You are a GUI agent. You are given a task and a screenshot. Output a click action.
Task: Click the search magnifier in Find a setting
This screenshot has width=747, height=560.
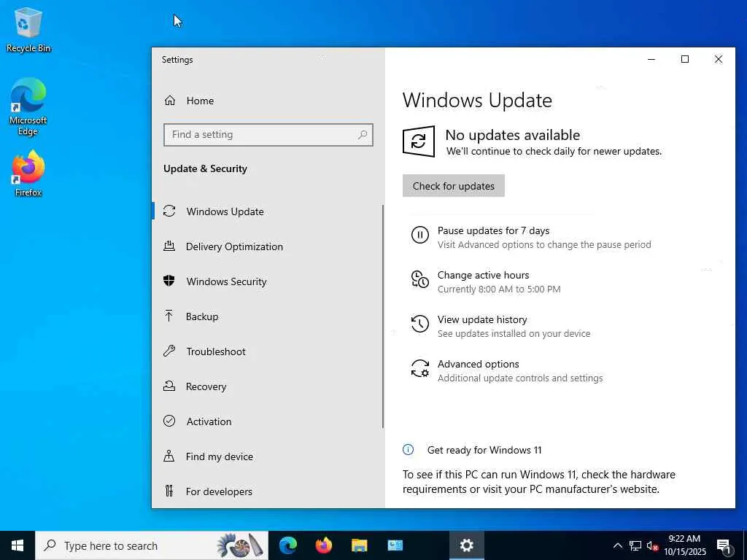pyautogui.click(x=363, y=135)
